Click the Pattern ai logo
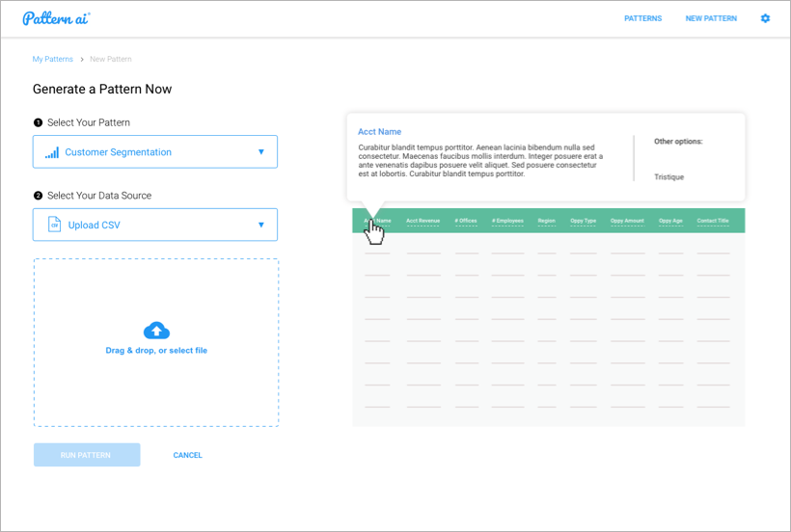This screenshot has height=532, width=791. pyautogui.click(x=56, y=18)
